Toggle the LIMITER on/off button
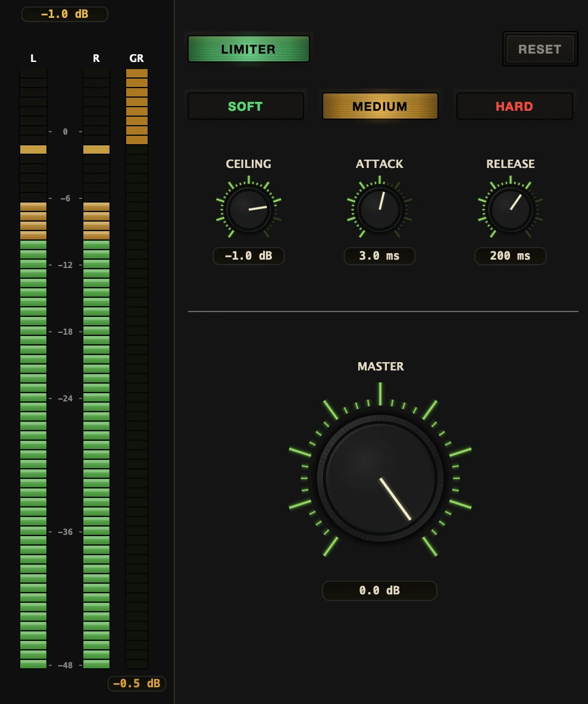 coord(249,49)
